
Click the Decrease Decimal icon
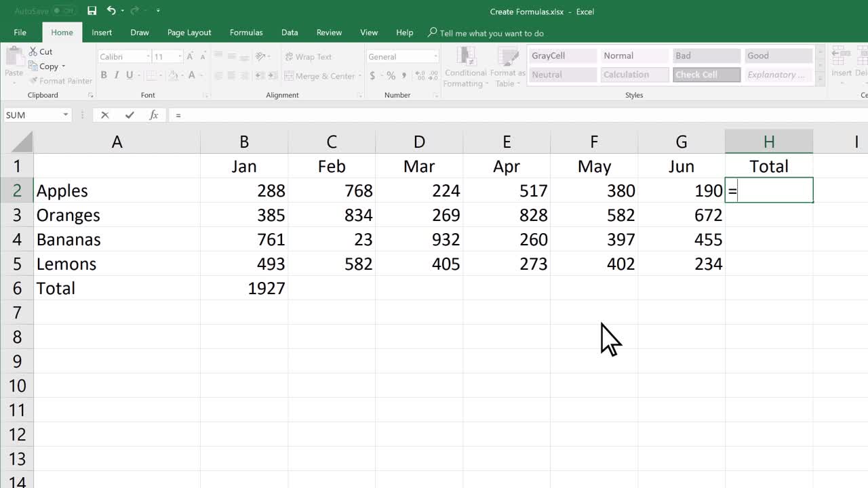(x=432, y=76)
